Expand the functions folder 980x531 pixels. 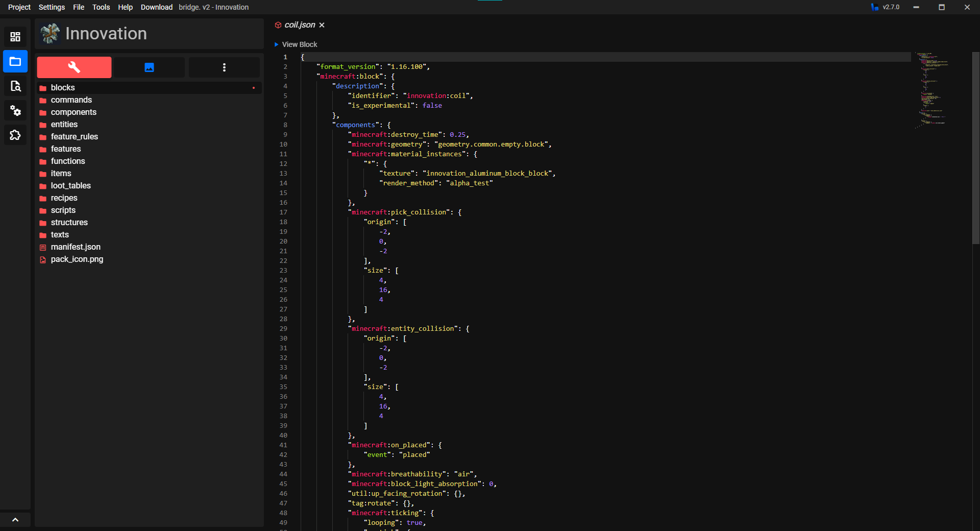pyautogui.click(x=149, y=161)
